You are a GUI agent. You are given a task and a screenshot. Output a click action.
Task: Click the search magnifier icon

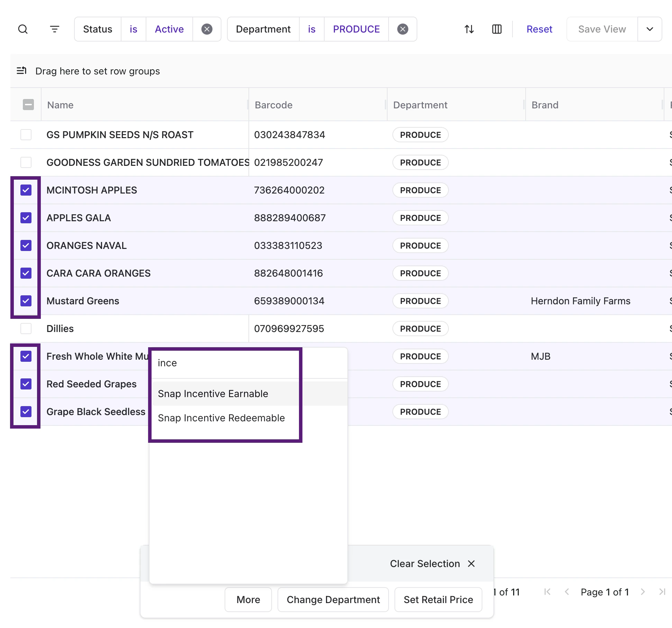[x=23, y=29]
